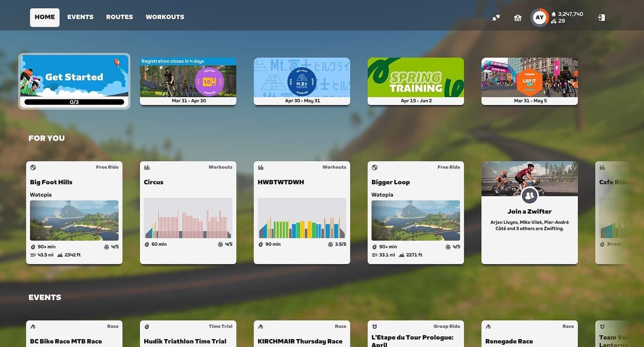644x347 pixels.
Task: Select the Get Started 0/3 progress bar
Action: click(x=74, y=102)
